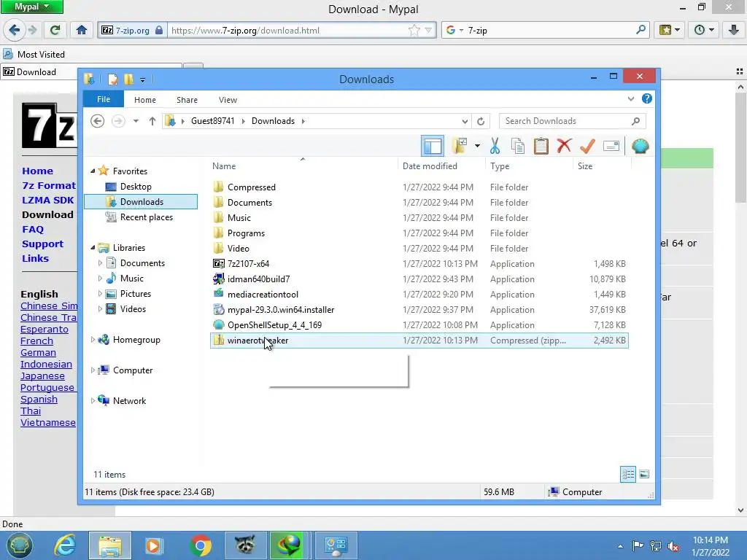Viewport: 747px width, 560px height.
Task: Select the Programs folder
Action: pos(246,233)
